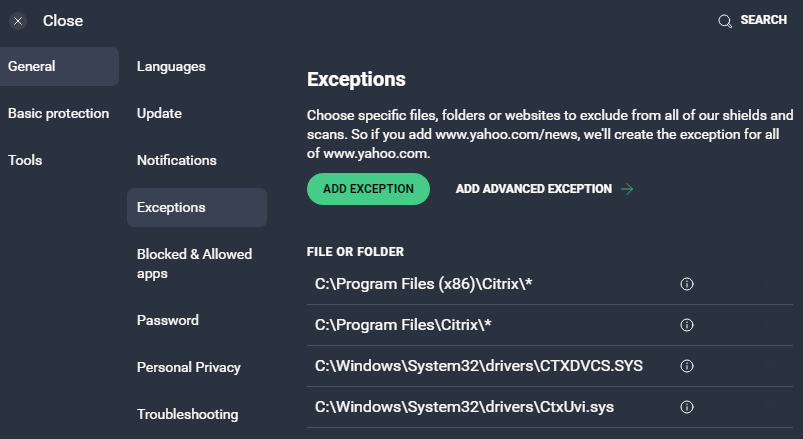Click info icon for Program Files (x86)\Citrix
The height and width of the screenshot is (439, 803).
[687, 284]
